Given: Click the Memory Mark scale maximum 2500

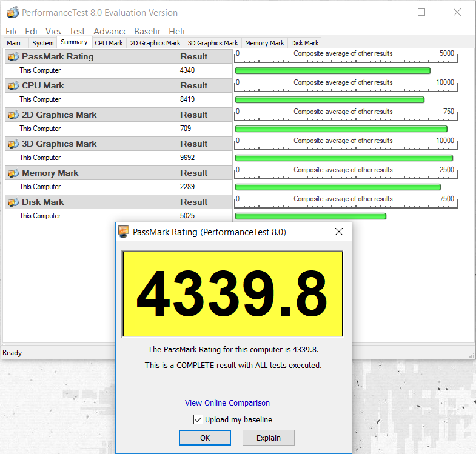Looking at the screenshot, I should tap(447, 170).
